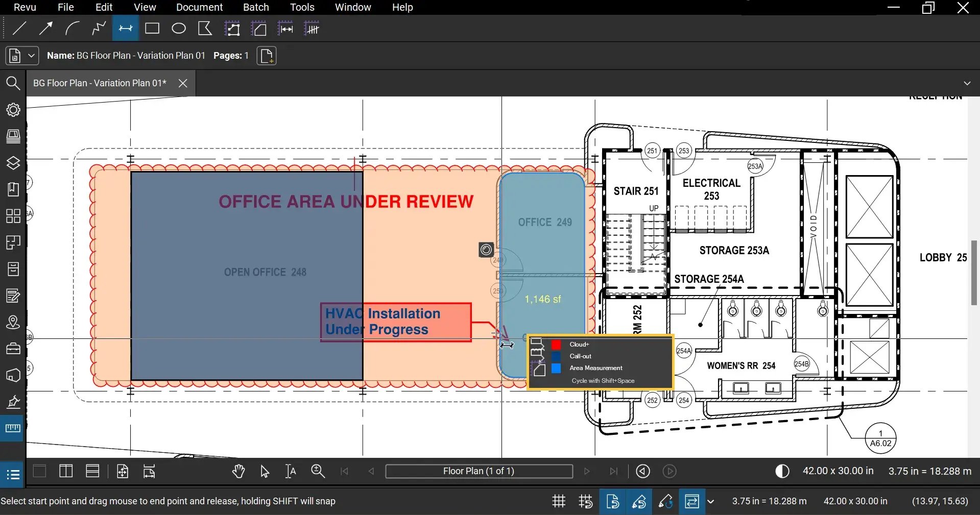
Task: Toggle Snap to Grid
Action: 586,501
